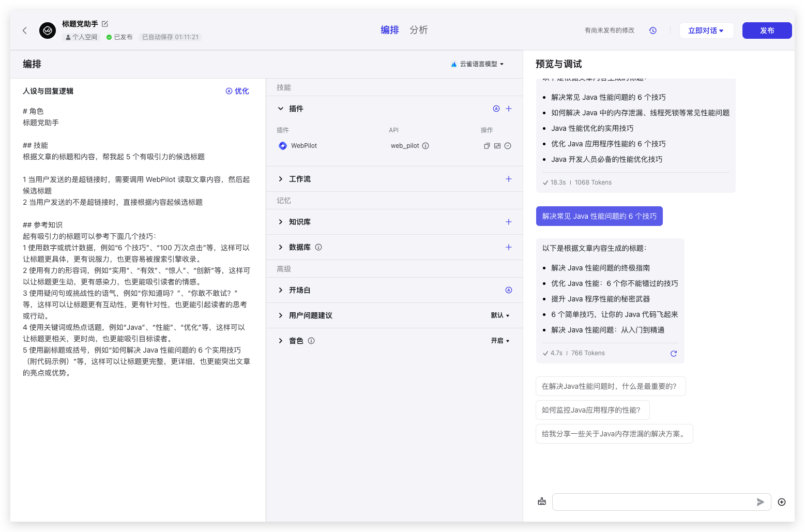The width and height of the screenshot is (805, 532).
Task: Expand the 音色 section
Action: [281, 341]
